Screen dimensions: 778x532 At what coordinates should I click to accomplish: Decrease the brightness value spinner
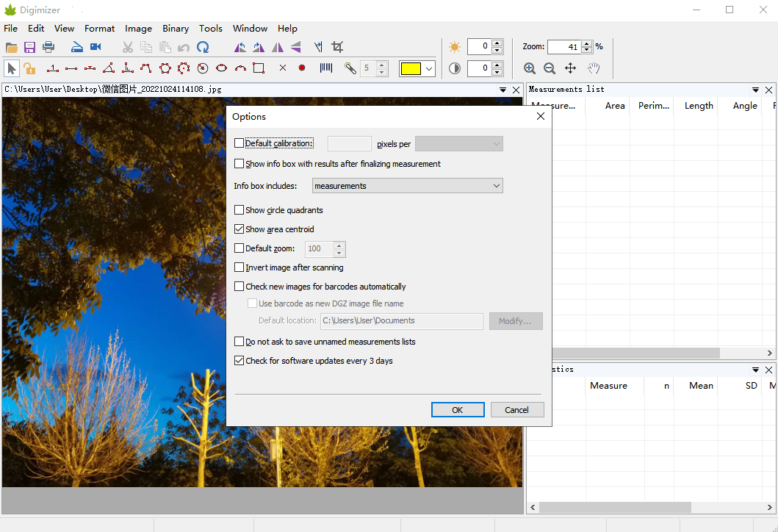click(497, 50)
